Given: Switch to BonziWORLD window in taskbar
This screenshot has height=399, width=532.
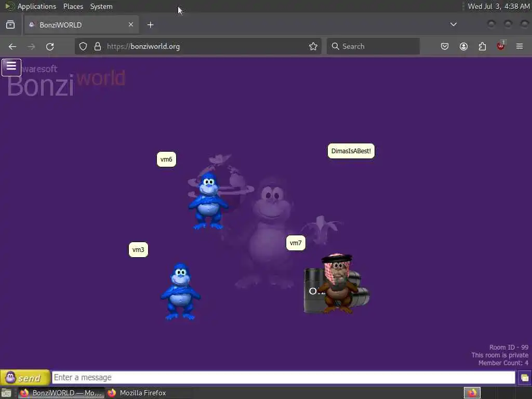Looking at the screenshot, I should click(61, 393).
